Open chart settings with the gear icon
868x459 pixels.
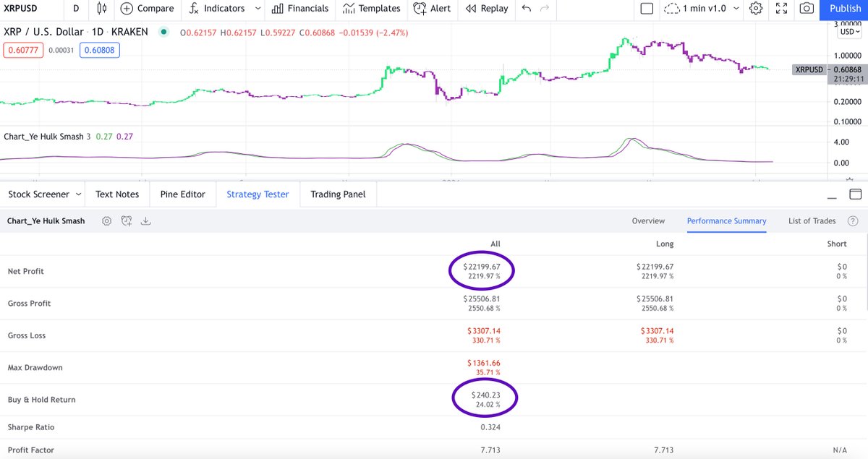[755, 9]
